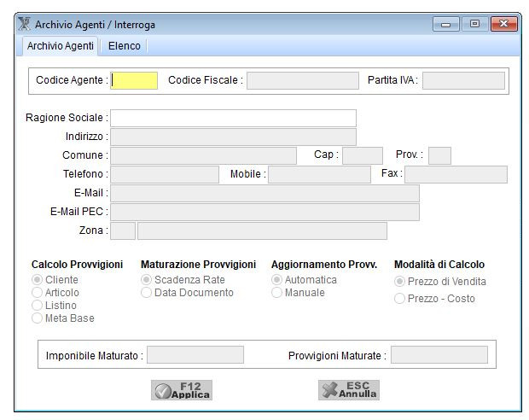Click the Codice Fiscale field
This screenshot has width=529, height=420.
tap(302, 80)
